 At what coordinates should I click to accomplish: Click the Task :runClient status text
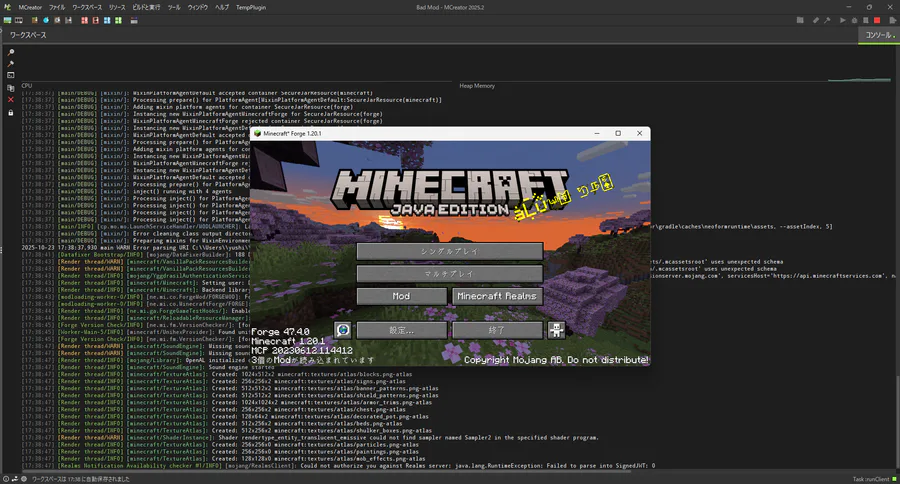[871, 479]
